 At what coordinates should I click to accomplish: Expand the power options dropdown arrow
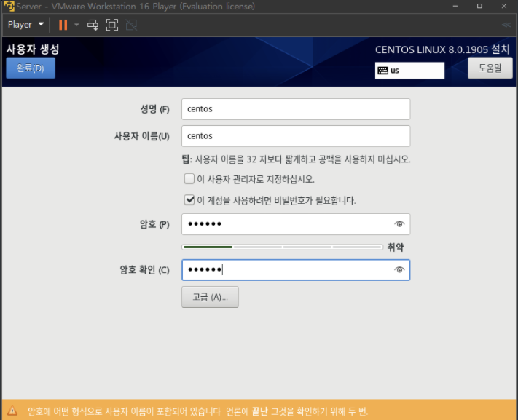[x=76, y=25]
